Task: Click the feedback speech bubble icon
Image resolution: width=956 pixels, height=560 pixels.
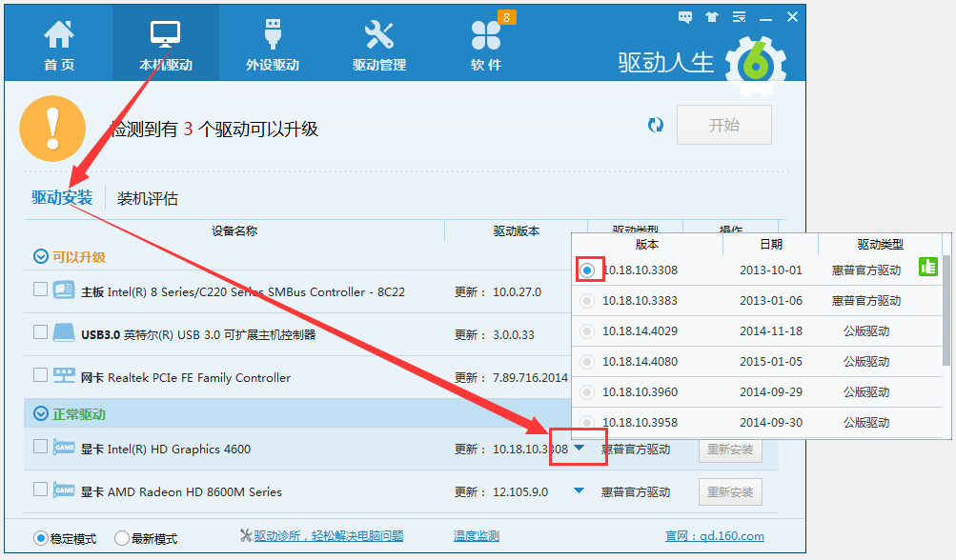Action: click(685, 18)
